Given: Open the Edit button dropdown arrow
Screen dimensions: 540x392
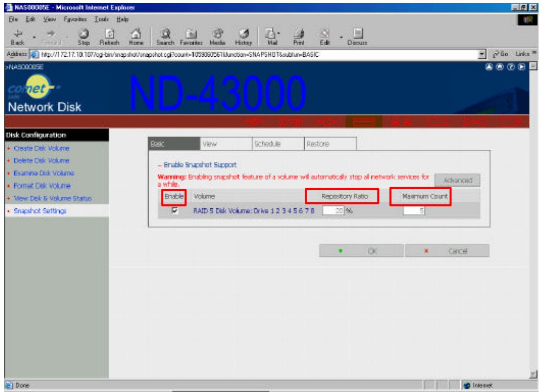Looking at the screenshot, I should 341,37.
